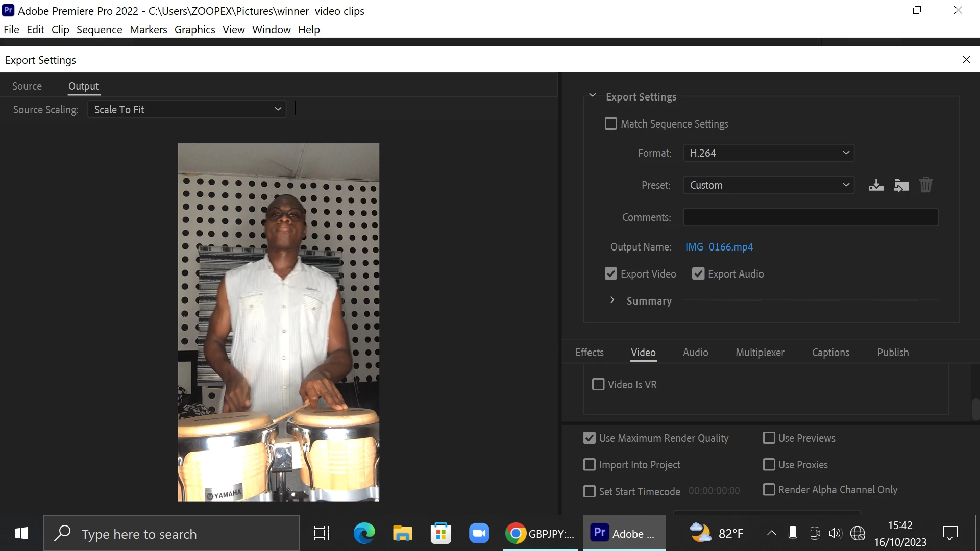The width and height of the screenshot is (980, 551).
Task: Click the Import Preset icon
Action: 901,185
